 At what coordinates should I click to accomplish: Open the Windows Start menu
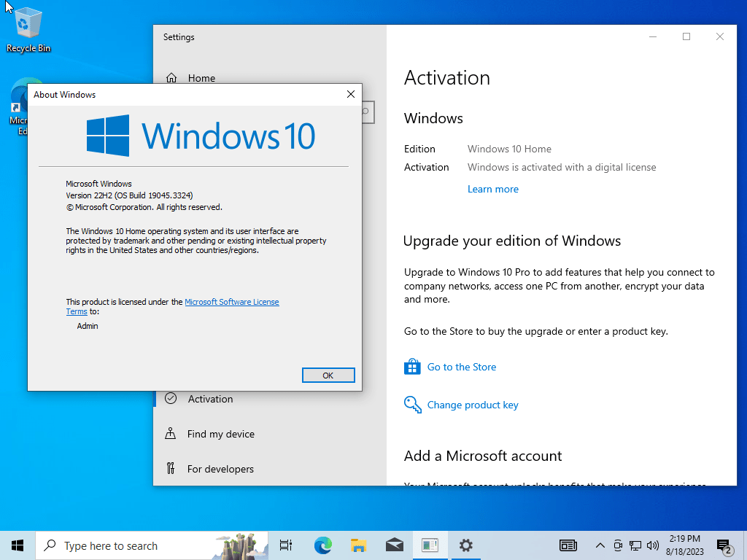(x=18, y=545)
